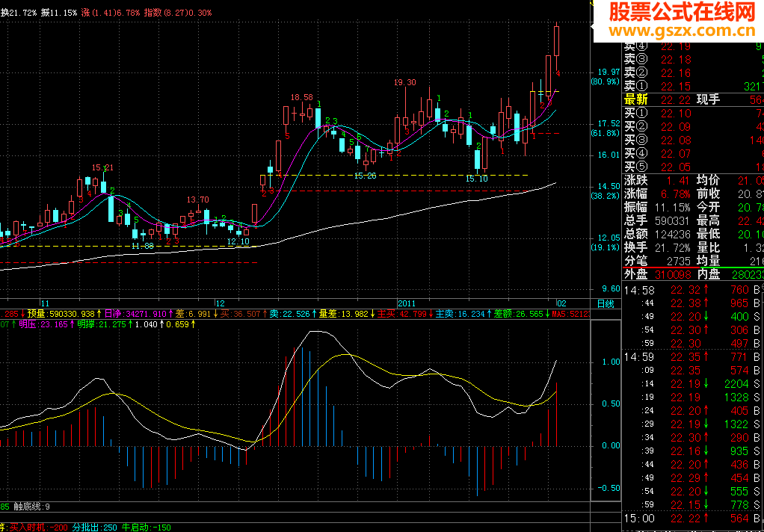Click the 买⑤ 22.05 bid row
The height and width of the screenshot is (532, 764).
(693, 167)
